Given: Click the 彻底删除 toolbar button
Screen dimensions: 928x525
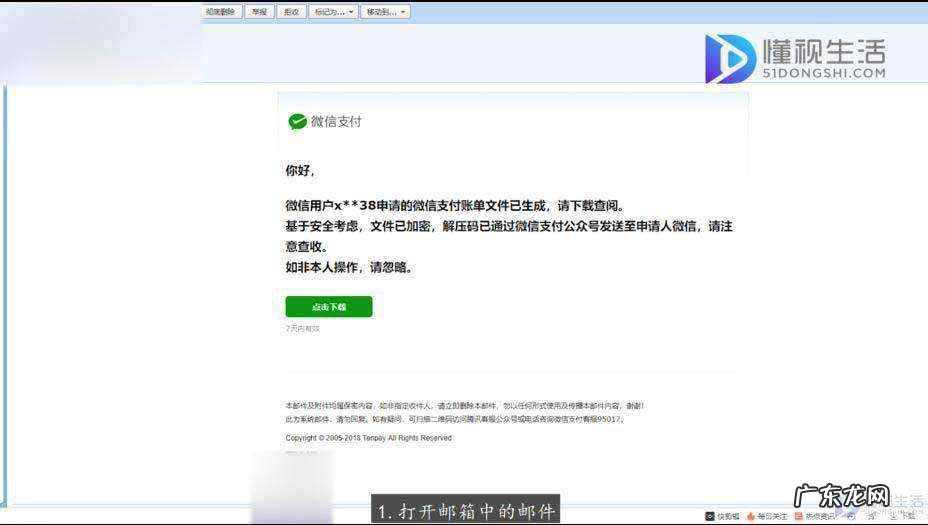Looking at the screenshot, I should [x=221, y=12].
